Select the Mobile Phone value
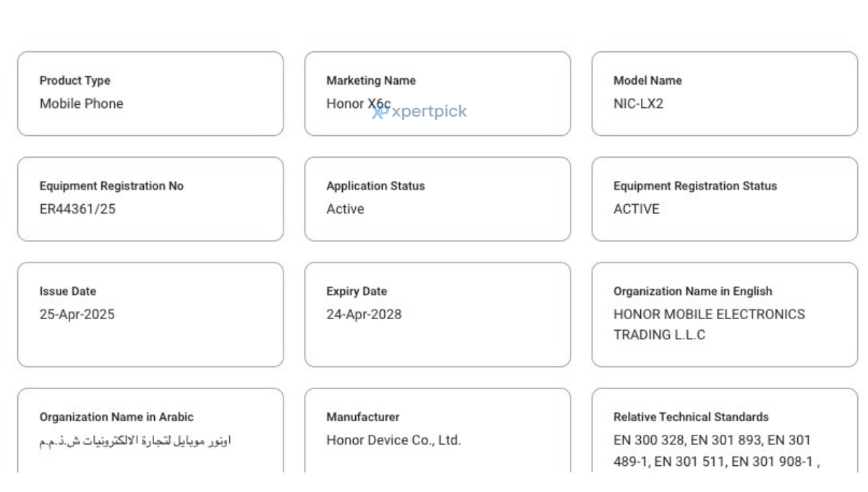868x492 pixels. pyautogui.click(x=81, y=103)
